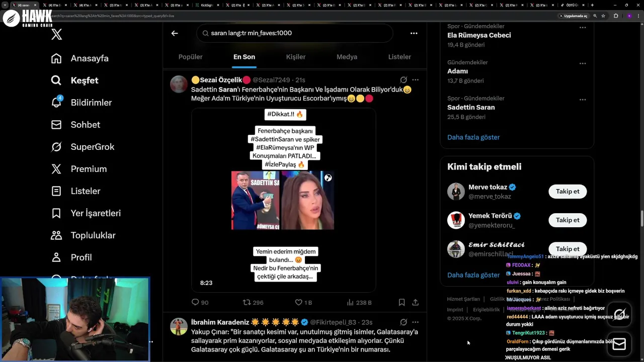644x362 pixels.
Task: Click Grok icon on Sezai Özçelik post
Action: click(404, 80)
